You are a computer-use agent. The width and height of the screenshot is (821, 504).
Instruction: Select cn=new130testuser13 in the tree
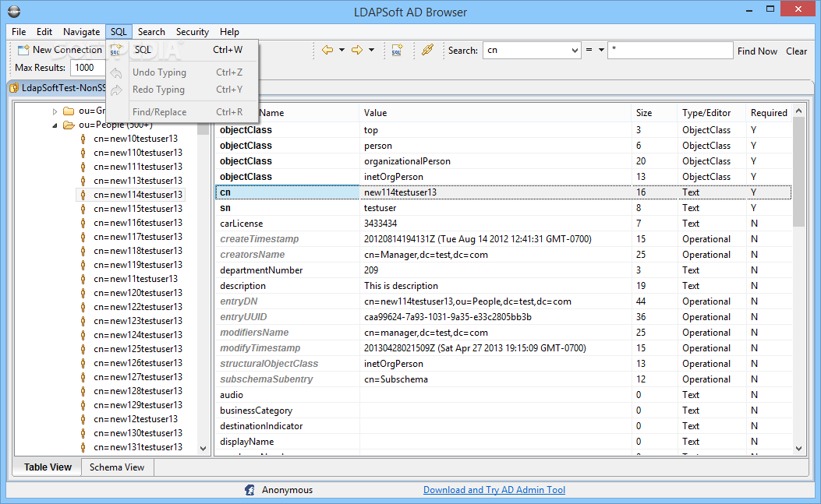[x=138, y=433]
